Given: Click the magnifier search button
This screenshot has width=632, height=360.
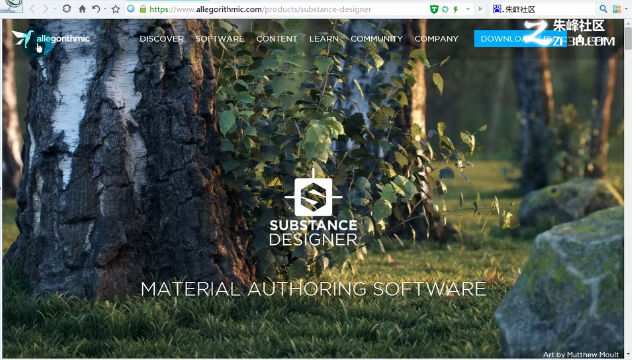Looking at the screenshot, I should pyautogui.click(x=603, y=9).
